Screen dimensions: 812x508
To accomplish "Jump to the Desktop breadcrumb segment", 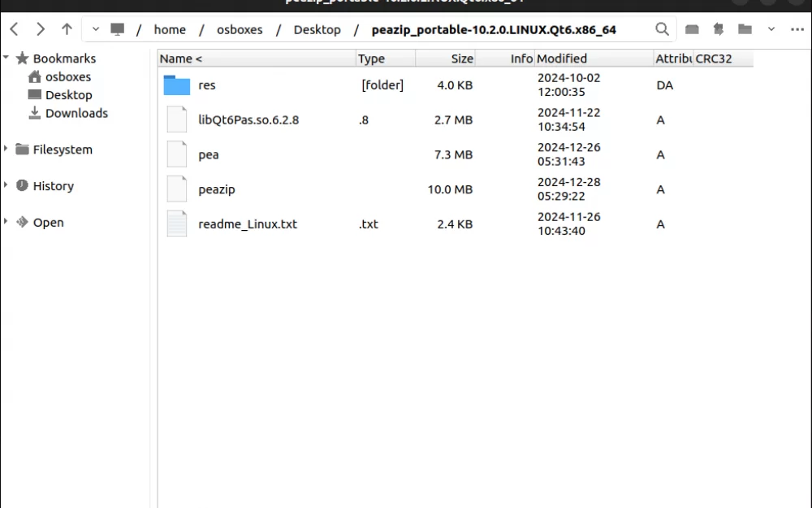I will tap(317, 29).
